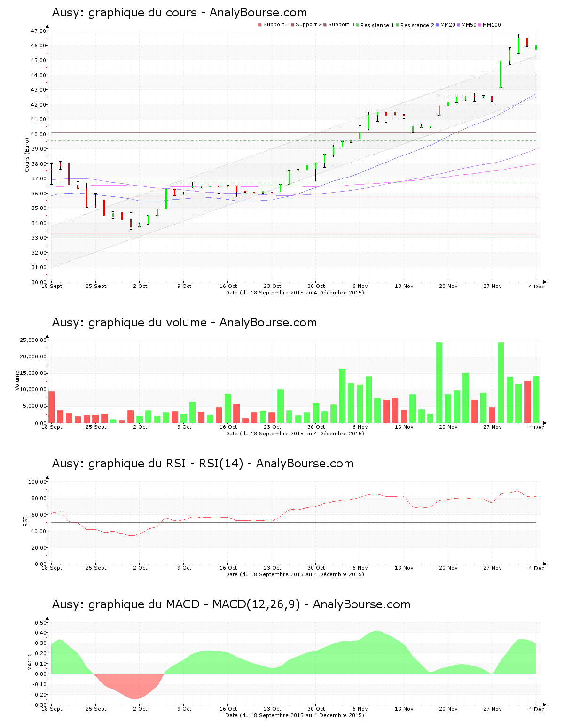Viewport: 564px width, 728px height.
Task: Click the 15,000.00 value on volume axis
Action: pos(33,373)
